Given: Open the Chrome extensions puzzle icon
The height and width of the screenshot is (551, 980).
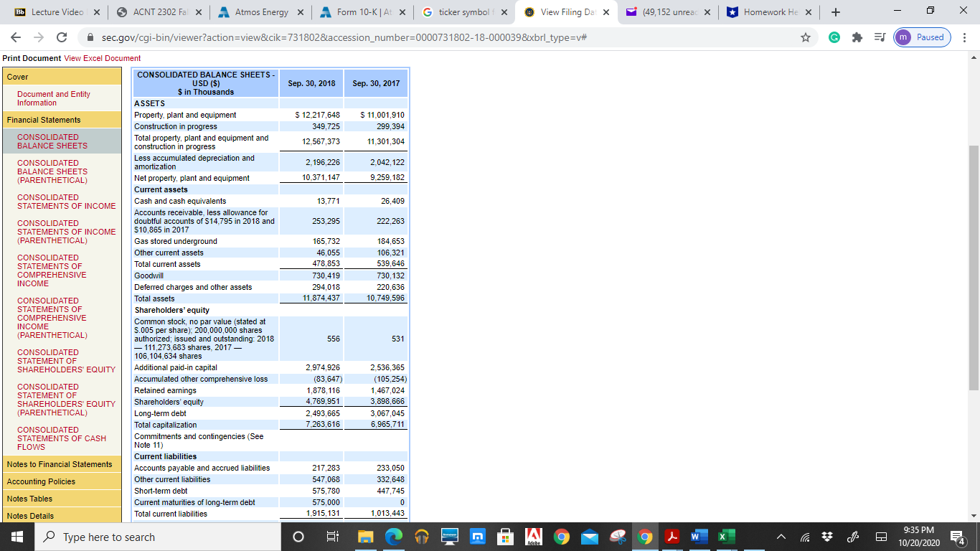Looking at the screenshot, I should (x=857, y=37).
